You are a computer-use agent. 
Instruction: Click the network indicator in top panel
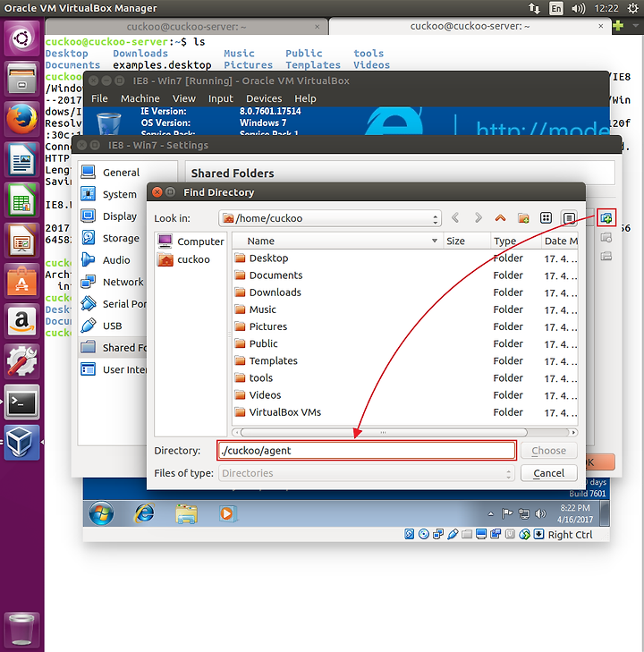coord(534,8)
